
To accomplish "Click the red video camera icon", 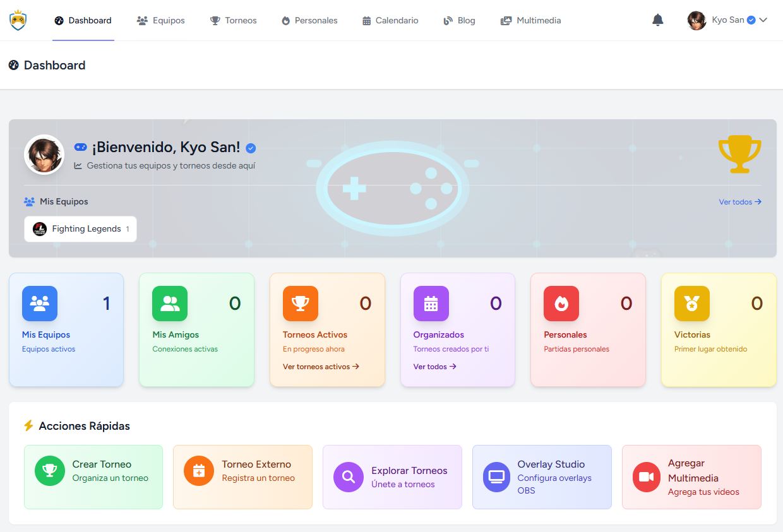I will coord(648,477).
